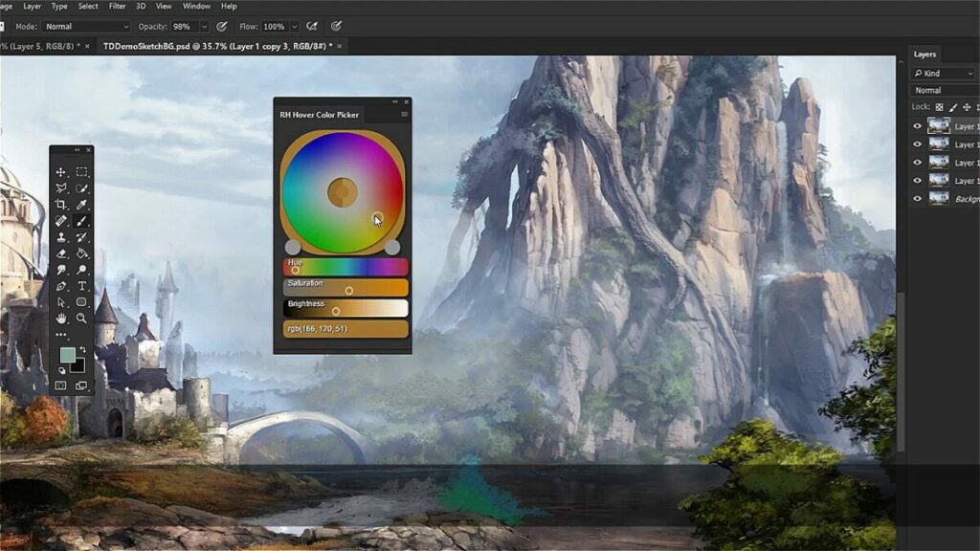Viewport: 980px width, 551px height.
Task: Select the Eyedropper tool
Action: [82, 203]
